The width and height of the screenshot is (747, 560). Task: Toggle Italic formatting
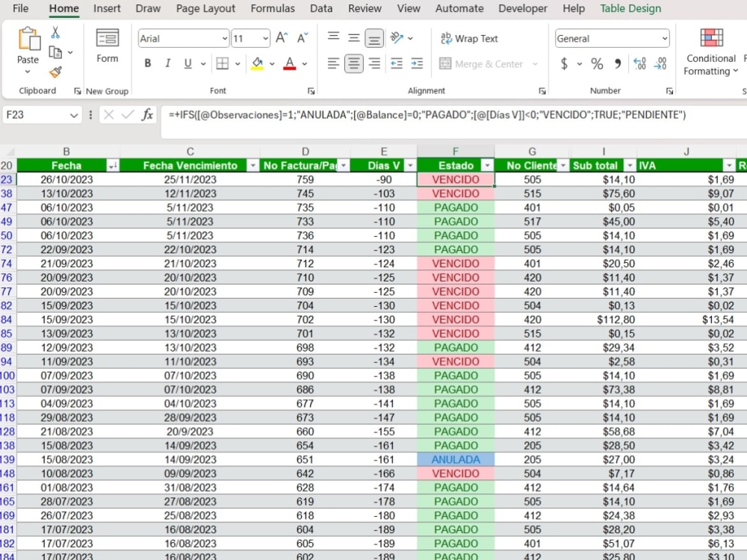click(x=167, y=63)
